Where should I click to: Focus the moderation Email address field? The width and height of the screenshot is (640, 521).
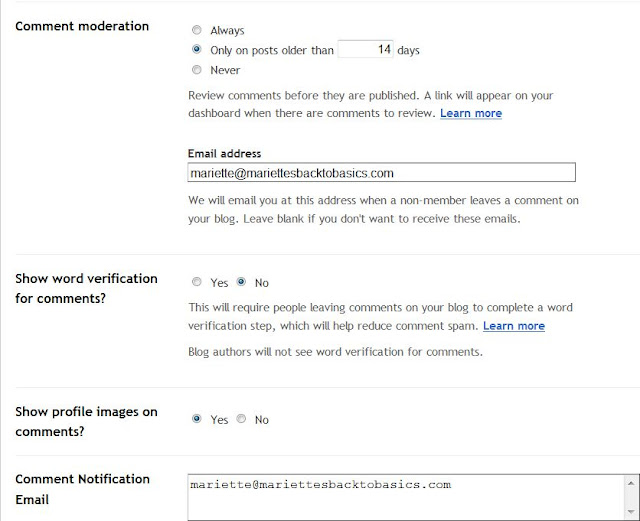(x=382, y=172)
